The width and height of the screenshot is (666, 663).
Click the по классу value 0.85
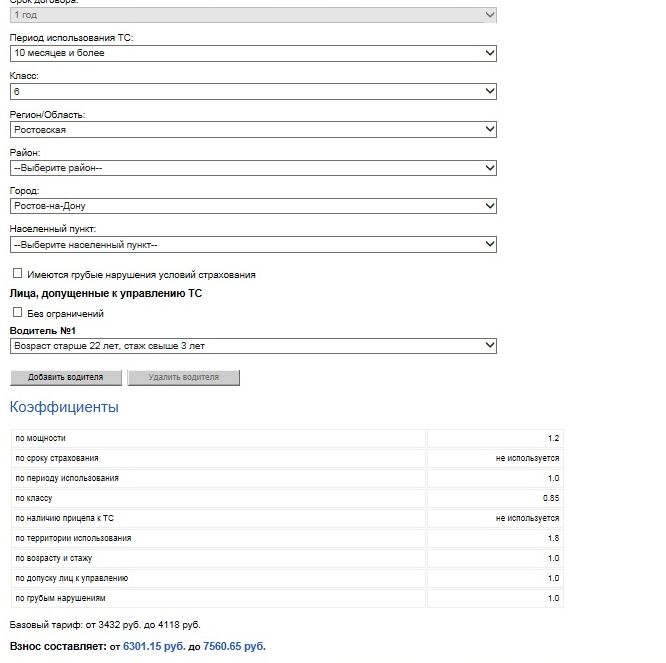(x=551, y=498)
